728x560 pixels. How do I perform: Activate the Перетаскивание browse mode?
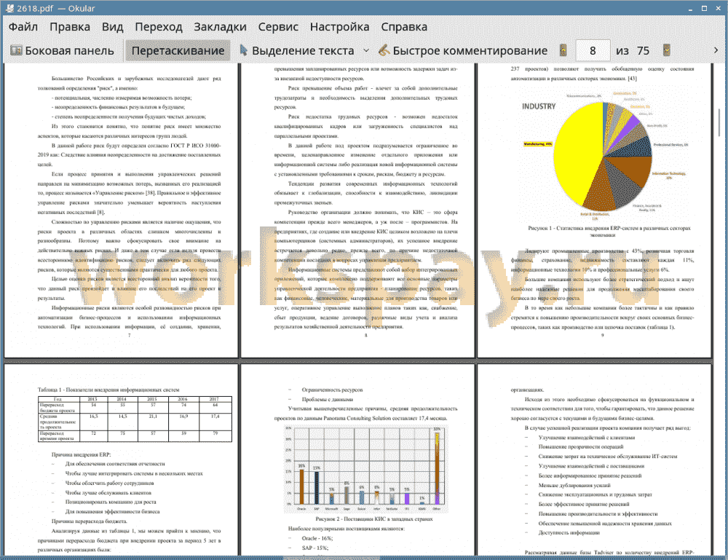click(x=178, y=51)
